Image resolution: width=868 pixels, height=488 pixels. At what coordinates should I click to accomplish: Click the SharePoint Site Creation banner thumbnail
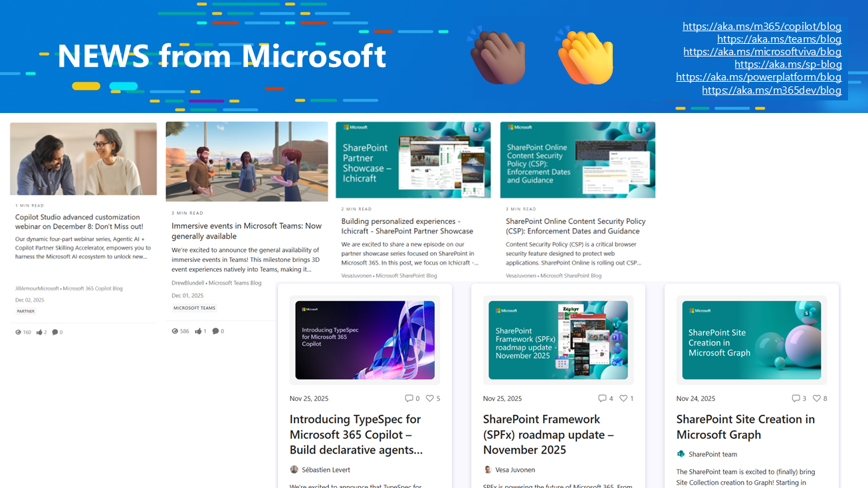752,340
